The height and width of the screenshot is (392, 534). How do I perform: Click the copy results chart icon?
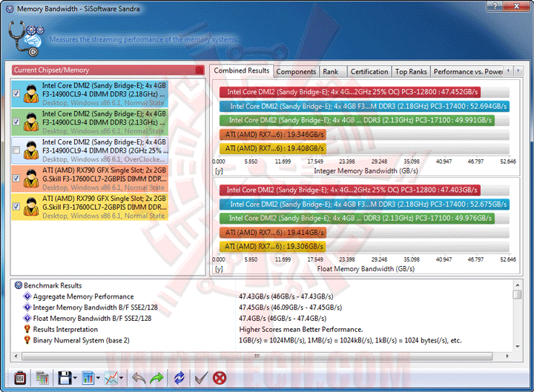(x=42, y=378)
